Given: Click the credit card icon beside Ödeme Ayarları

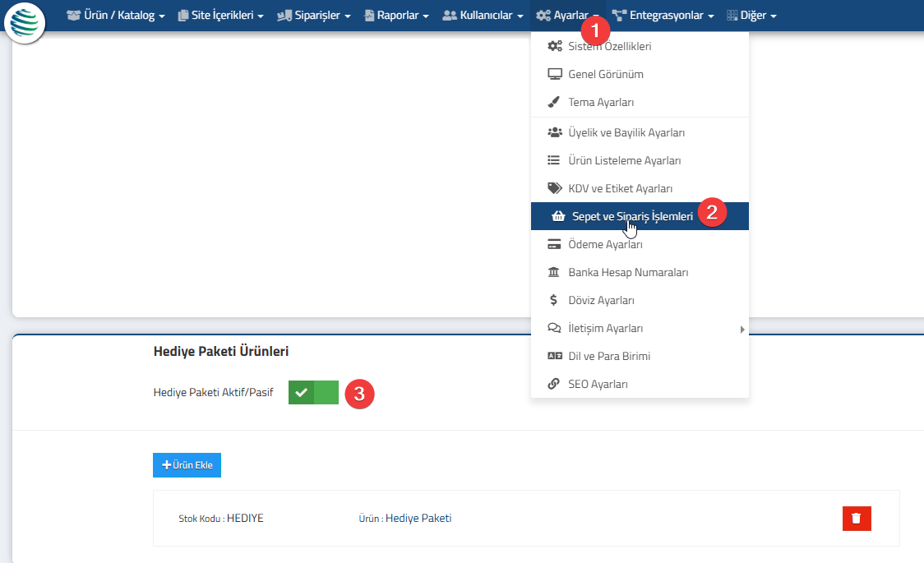Looking at the screenshot, I should pyautogui.click(x=554, y=244).
